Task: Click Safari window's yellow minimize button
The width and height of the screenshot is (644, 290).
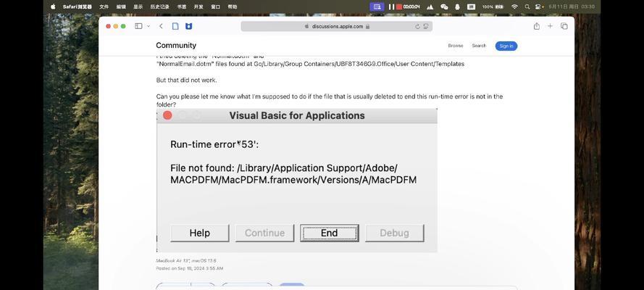Action: [116, 26]
